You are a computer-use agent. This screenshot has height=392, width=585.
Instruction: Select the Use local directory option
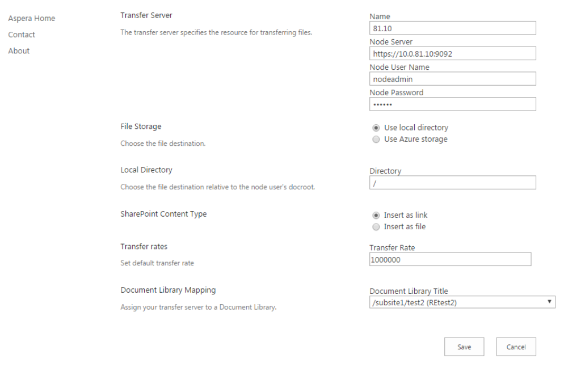tap(376, 128)
